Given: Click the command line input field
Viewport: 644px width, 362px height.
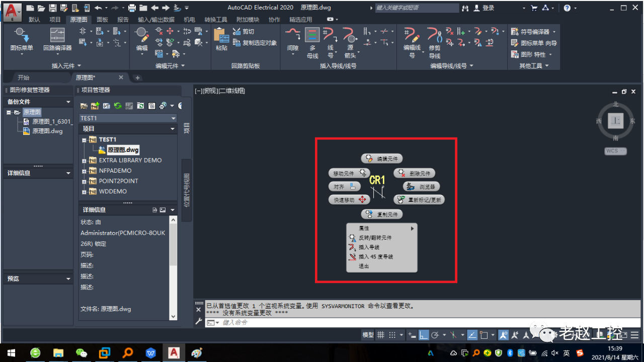Looking at the screenshot, I should 423,322.
